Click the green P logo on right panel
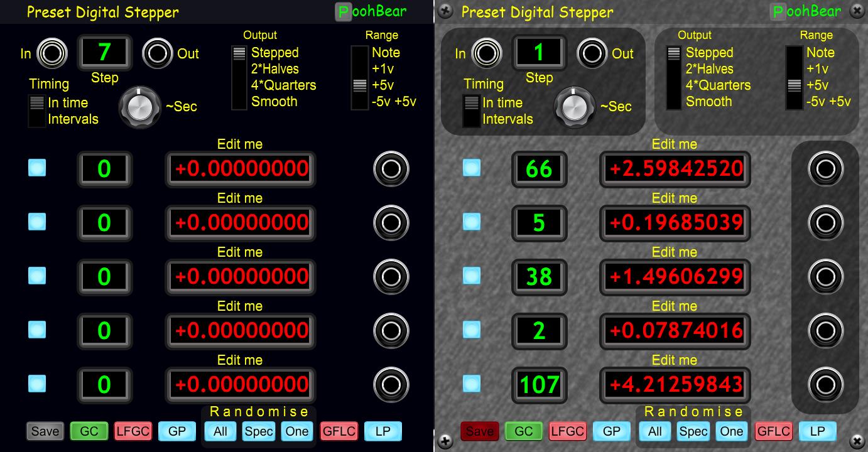Screen dimensions: 868x452 click(778, 11)
